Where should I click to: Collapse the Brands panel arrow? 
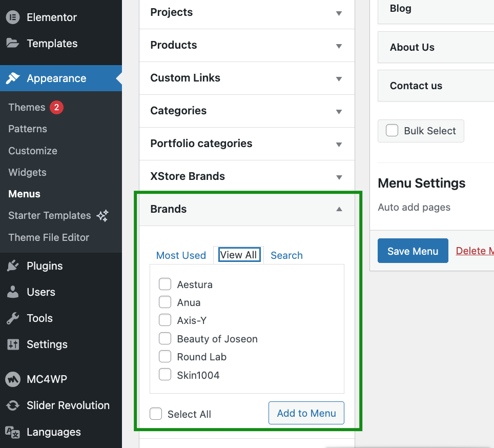point(339,209)
